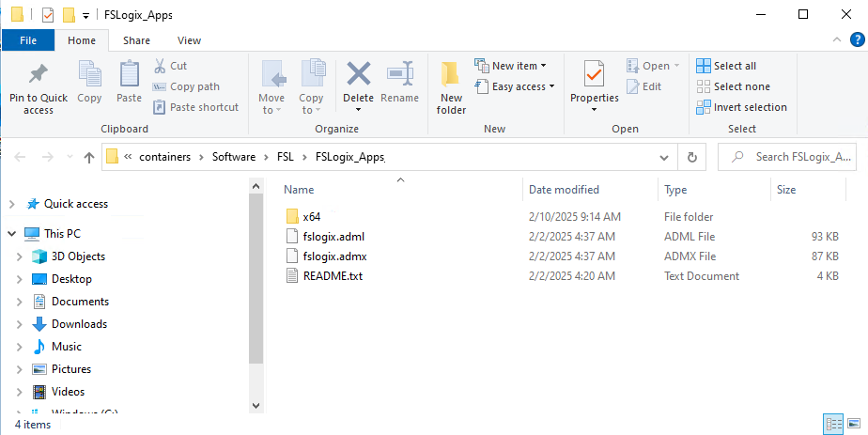The width and height of the screenshot is (868, 435).
Task: Open the address bar history dropdown
Action: pos(664,158)
